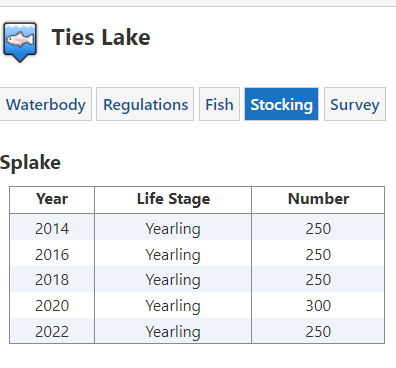This screenshot has height=368, width=396.
Task: Switch to the Regulations tab
Action: click(145, 104)
